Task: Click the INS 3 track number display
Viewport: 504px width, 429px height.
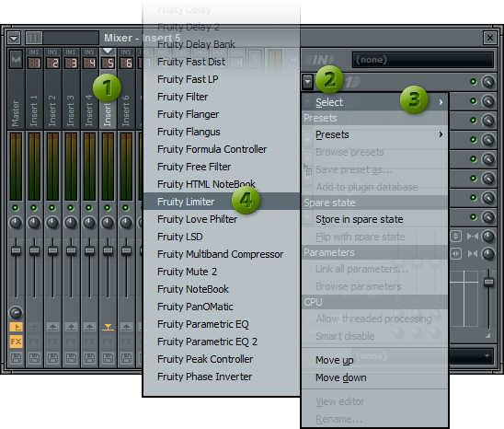Action: [x=71, y=63]
